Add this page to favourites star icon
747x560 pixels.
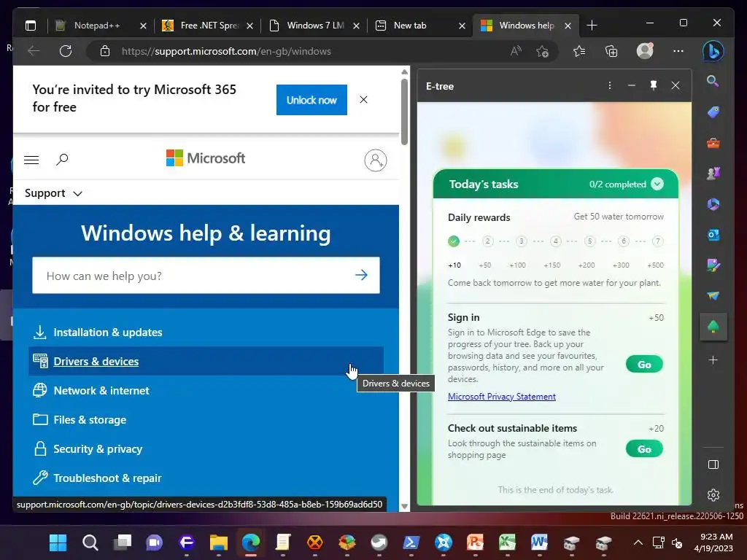[542, 52]
